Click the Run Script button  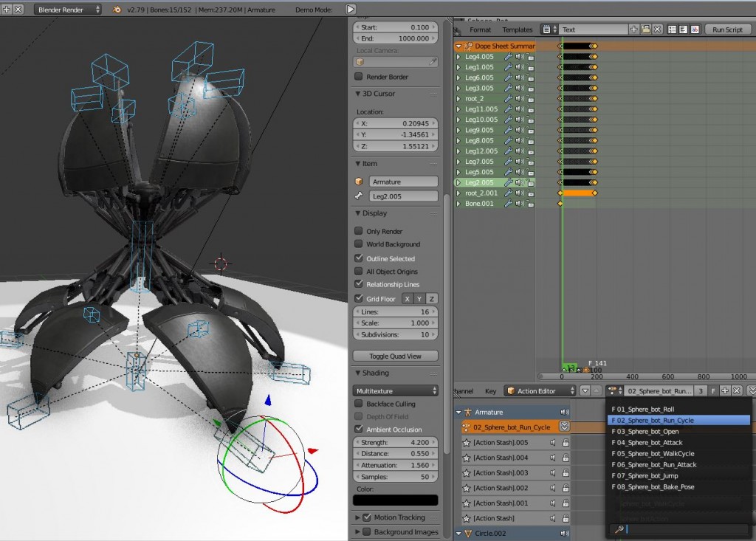tap(728, 29)
